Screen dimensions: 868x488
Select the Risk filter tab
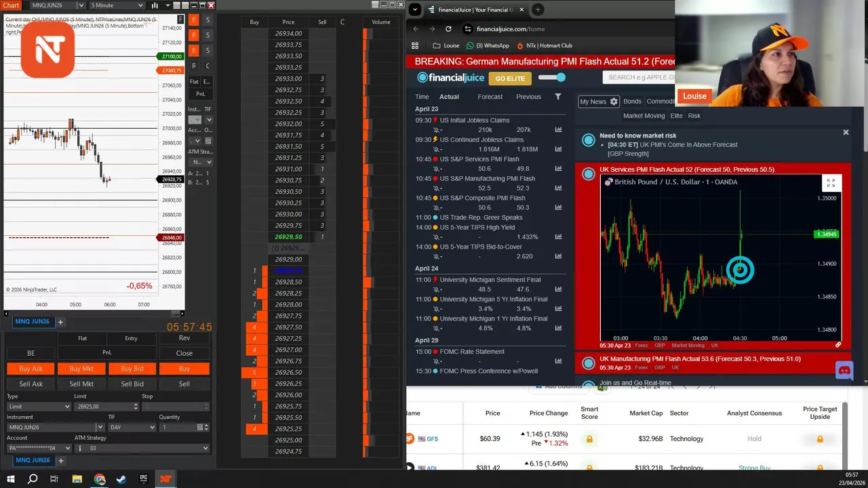[x=694, y=116]
